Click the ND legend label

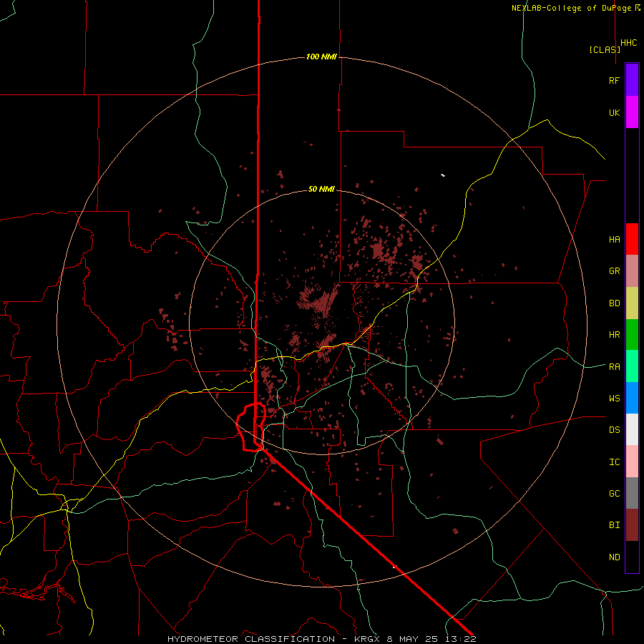pyautogui.click(x=614, y=557)
